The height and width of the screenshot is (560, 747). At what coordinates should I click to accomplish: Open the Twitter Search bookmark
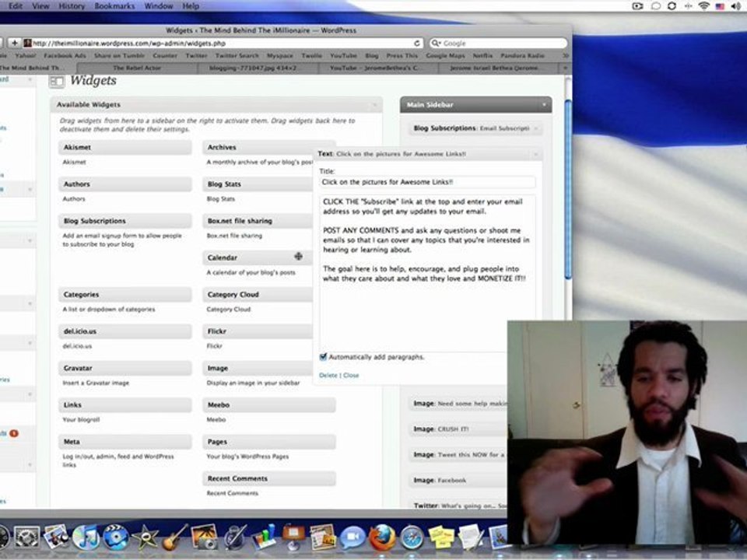pos(237,56)
